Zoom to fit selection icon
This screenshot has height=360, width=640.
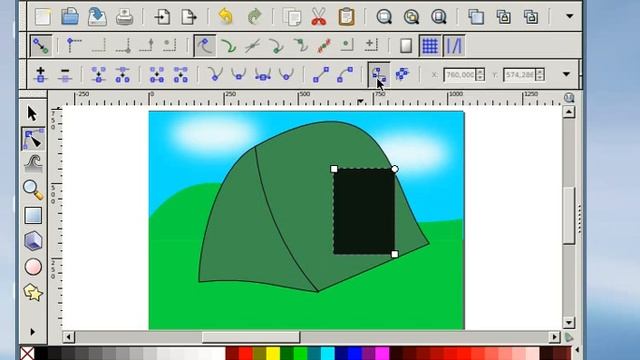(384, 17)
